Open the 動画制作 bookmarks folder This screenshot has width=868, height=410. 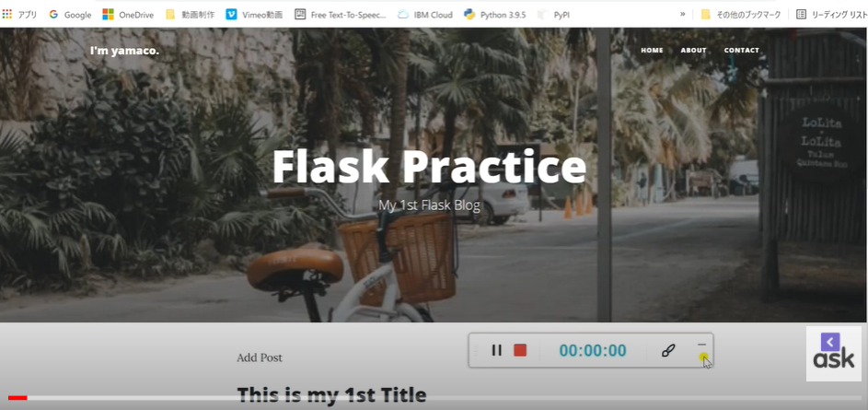(190, 15)
